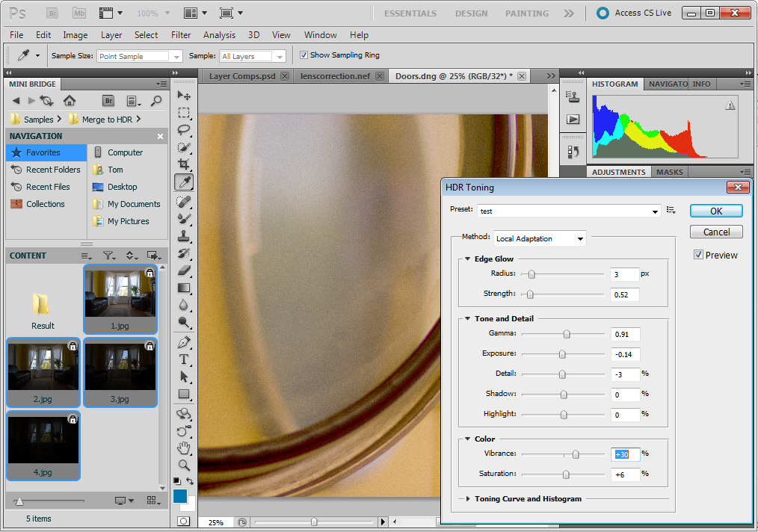
Task: Expand the Toning Curve and Histogram section
Action: (x=466, y=498)
